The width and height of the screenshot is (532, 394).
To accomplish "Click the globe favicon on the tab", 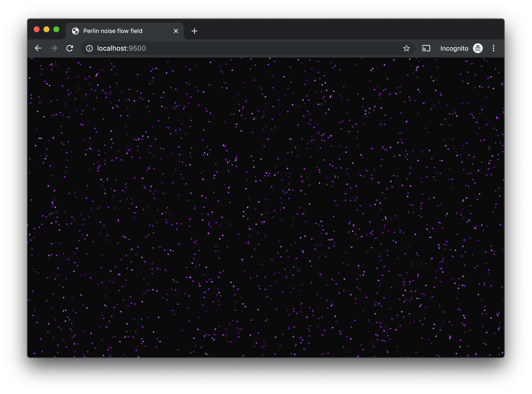I will click(x=75, y=31).
